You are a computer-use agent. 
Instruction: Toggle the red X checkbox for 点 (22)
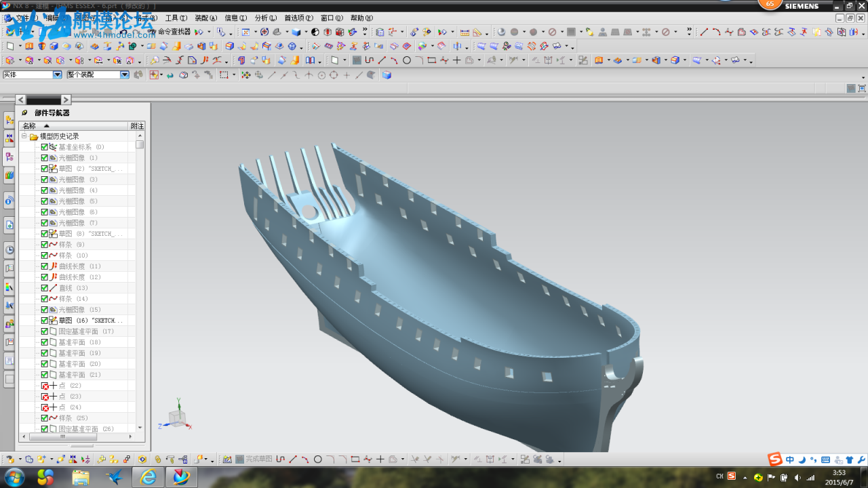coord(44,386)
